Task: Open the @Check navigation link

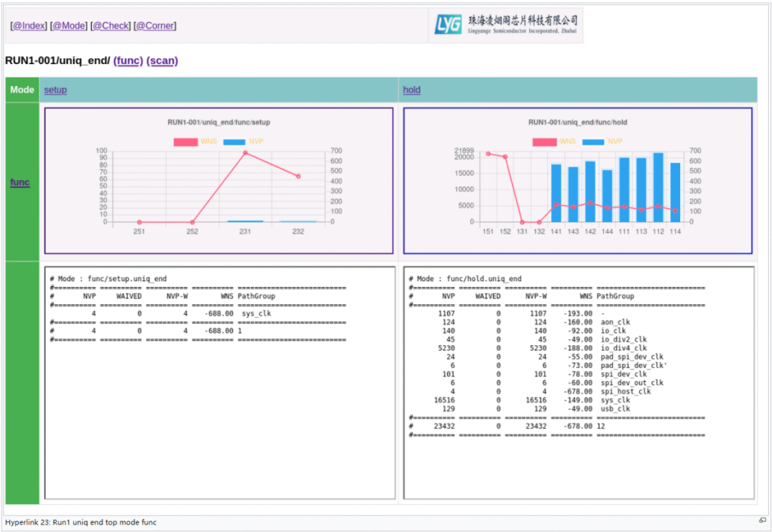Action: (110, 26)
